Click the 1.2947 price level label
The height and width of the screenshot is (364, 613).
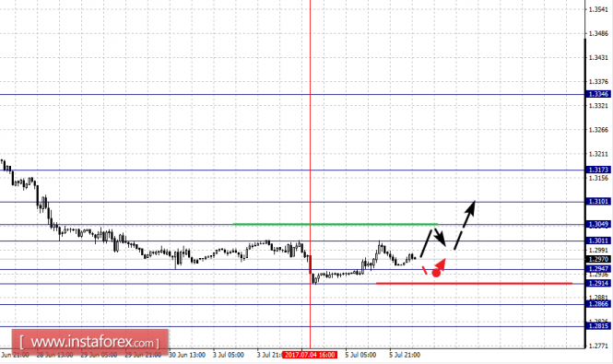[598, 269]
